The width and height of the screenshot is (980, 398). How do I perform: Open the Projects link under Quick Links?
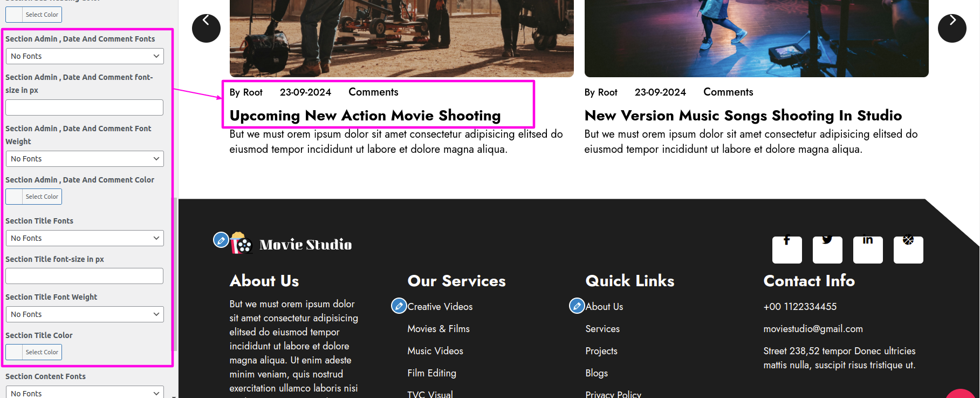601,351
